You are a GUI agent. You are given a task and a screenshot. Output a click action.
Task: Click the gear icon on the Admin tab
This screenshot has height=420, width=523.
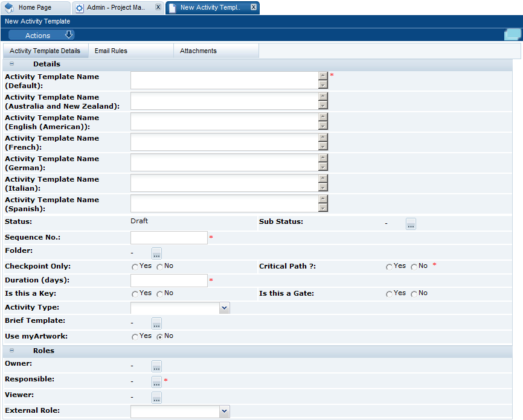tap(79, 8)
